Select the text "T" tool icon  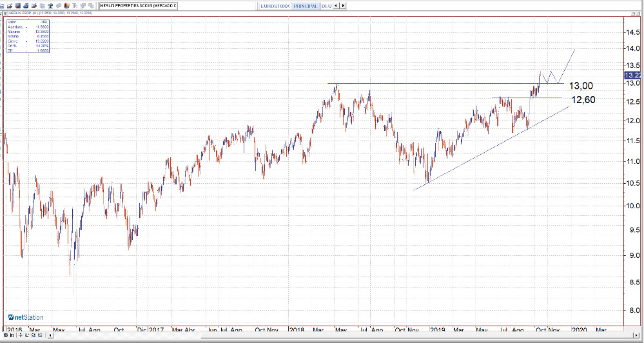coord(75,6)
